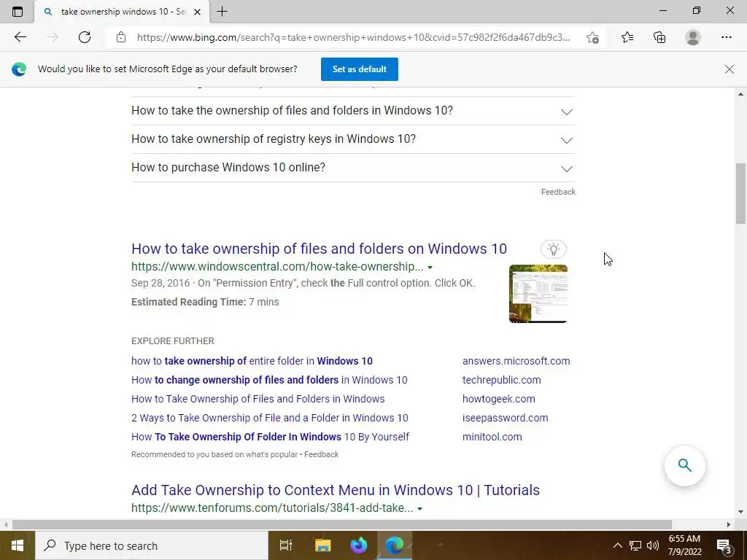Open dropdown arrow next to tenforums.com URL

pyautogui.click(x=419, y=509)
